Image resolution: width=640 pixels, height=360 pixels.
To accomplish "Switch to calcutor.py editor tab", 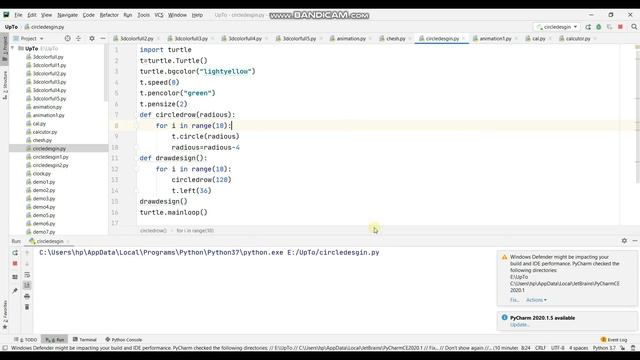I will (x=577, y=38).
